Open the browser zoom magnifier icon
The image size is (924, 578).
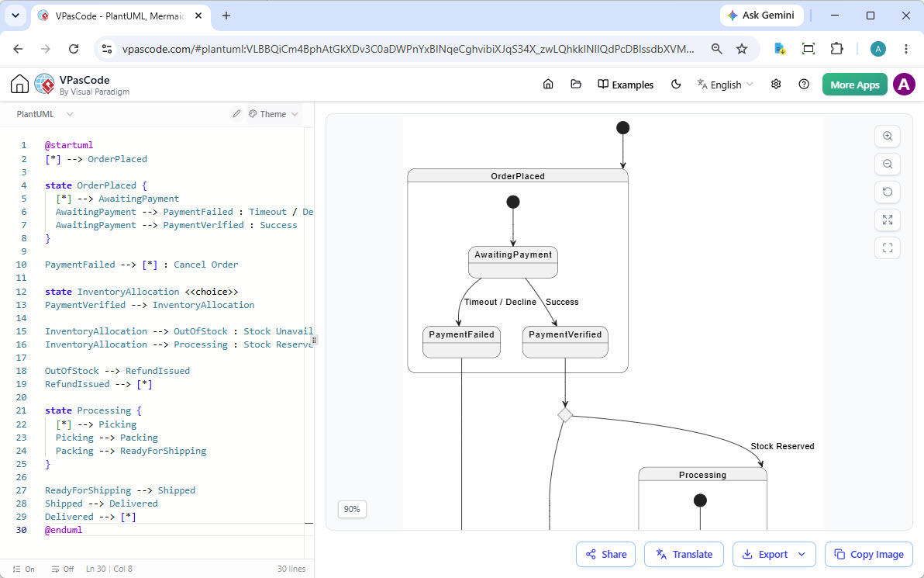[716, 49]
